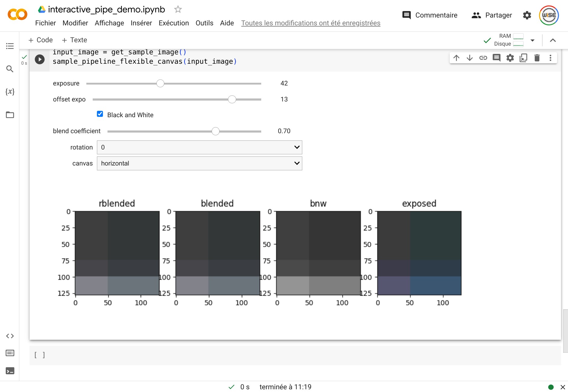Delete the cell with trash icon
The width and height of the screenshot is (568, 392).
[x=537, y=58]
